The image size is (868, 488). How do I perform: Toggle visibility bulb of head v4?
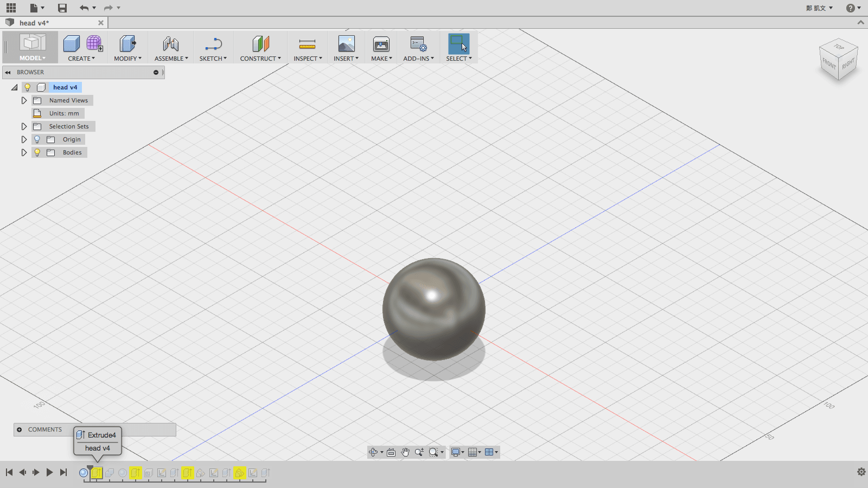[28, 87]
